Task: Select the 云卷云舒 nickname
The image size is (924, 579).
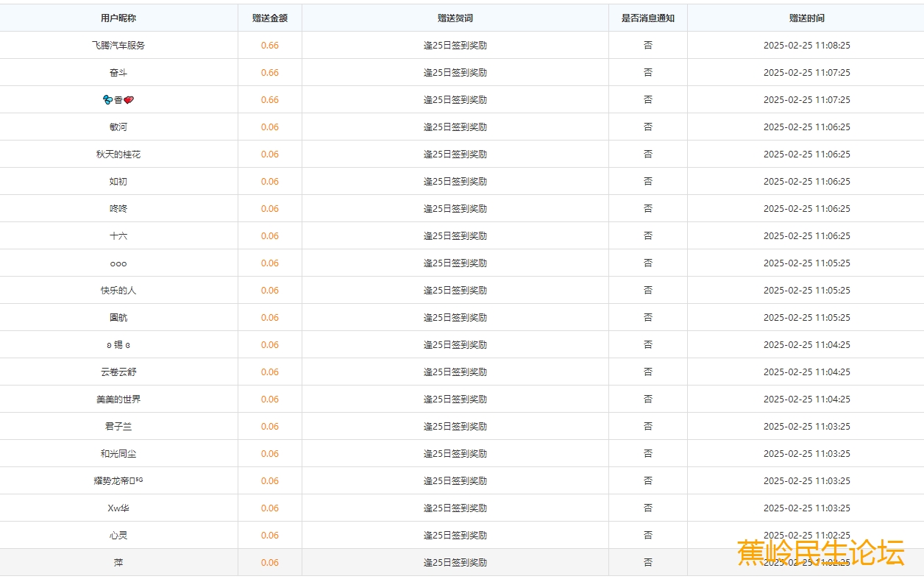Action: pyautogui.click(x=118, y=372)
